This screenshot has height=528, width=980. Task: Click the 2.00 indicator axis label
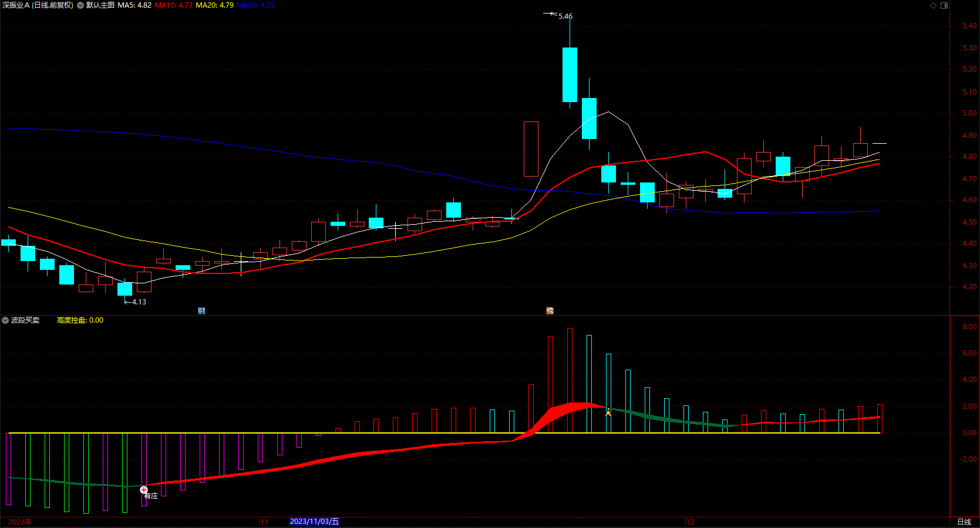(969, 407)
